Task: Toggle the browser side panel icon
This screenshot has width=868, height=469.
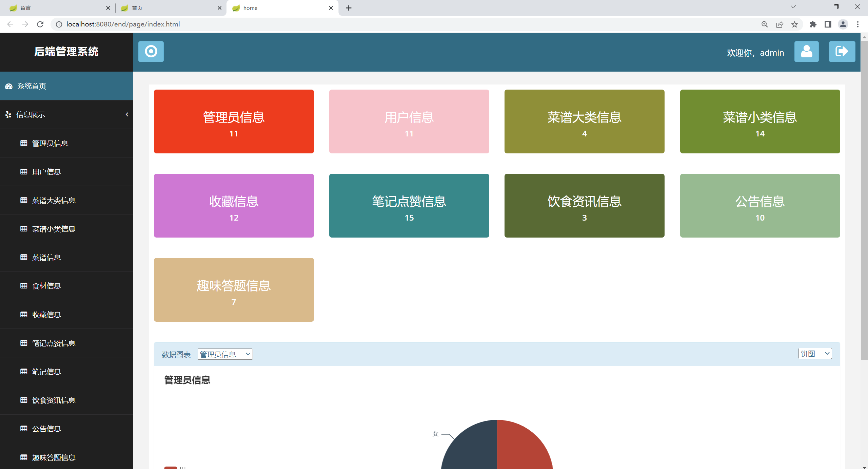Action: pyautogui.click(x=828, y=24)
